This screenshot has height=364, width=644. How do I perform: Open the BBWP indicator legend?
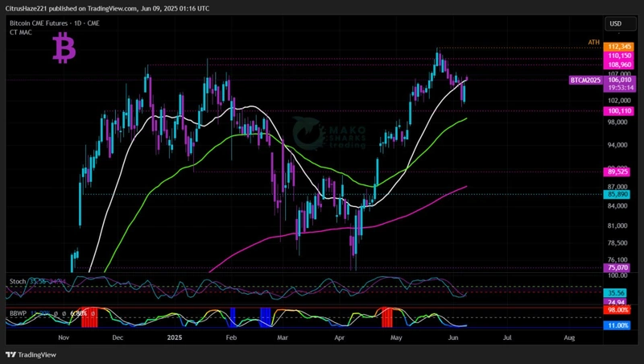pos(18,312)
